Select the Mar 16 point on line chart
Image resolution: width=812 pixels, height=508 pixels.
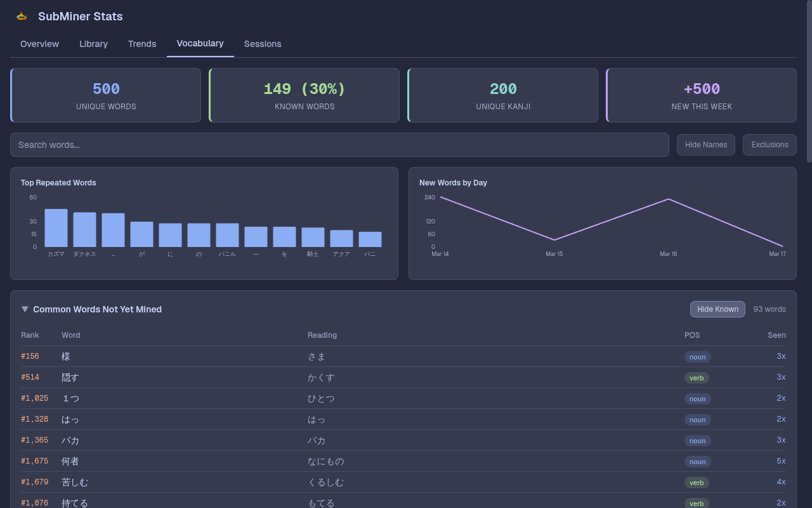tap(668, 199)
